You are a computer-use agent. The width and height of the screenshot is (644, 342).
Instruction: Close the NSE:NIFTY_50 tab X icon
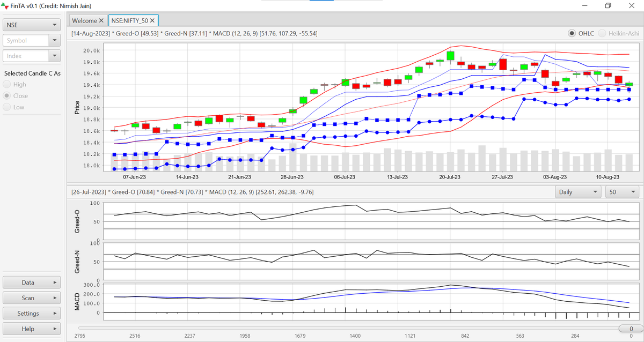click(x=152, y=20)
